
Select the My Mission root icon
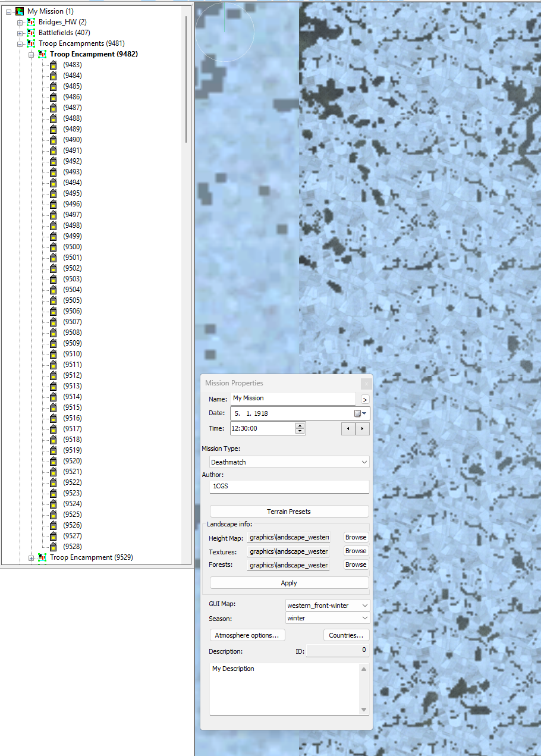(20, 11)
